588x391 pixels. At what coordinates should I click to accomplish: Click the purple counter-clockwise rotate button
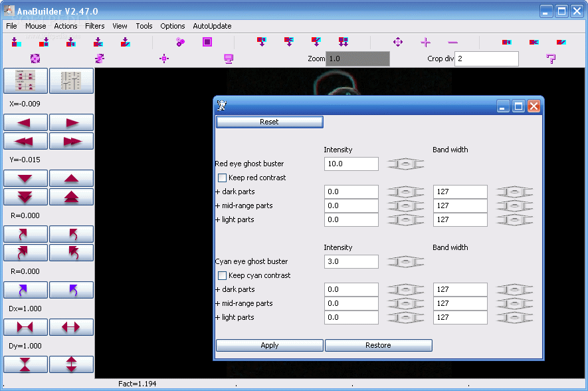pos(71,290)
